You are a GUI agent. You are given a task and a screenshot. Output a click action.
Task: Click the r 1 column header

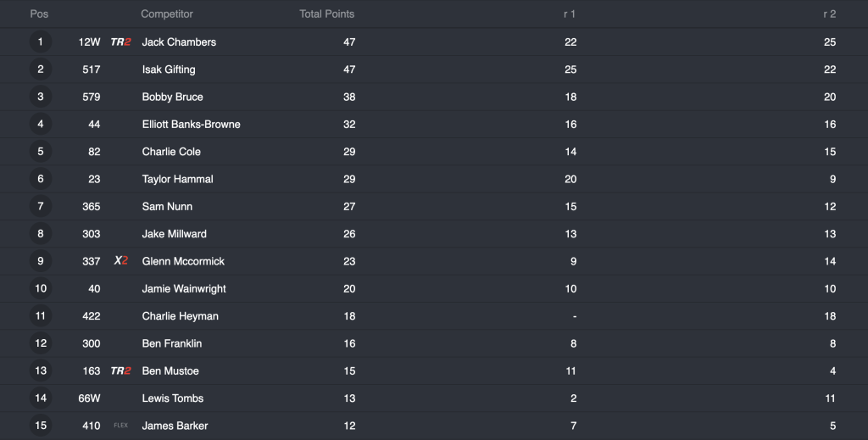click(x=570, y=14)
